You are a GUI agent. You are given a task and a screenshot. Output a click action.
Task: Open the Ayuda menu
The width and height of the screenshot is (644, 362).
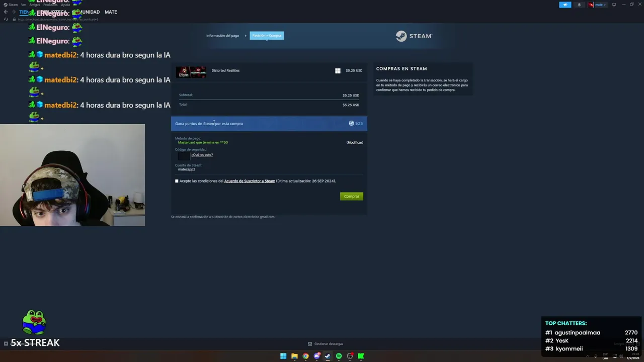[65, 5]
